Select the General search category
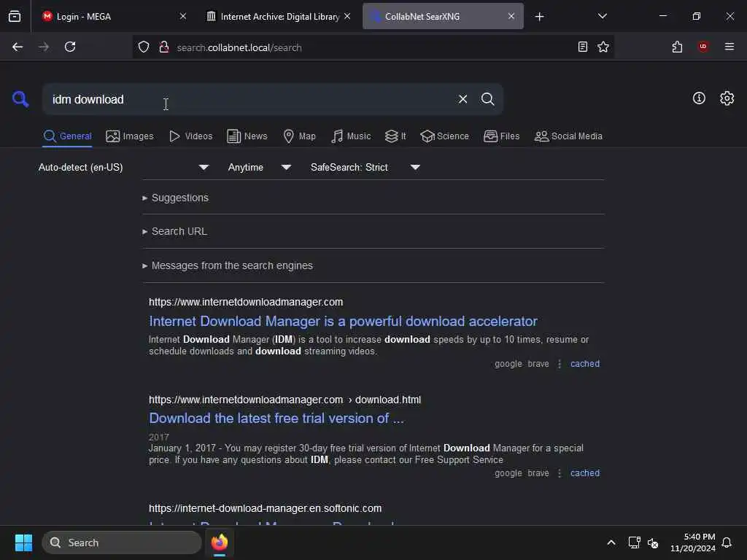This screenshot has height=560, width=747. click(67, 136)
